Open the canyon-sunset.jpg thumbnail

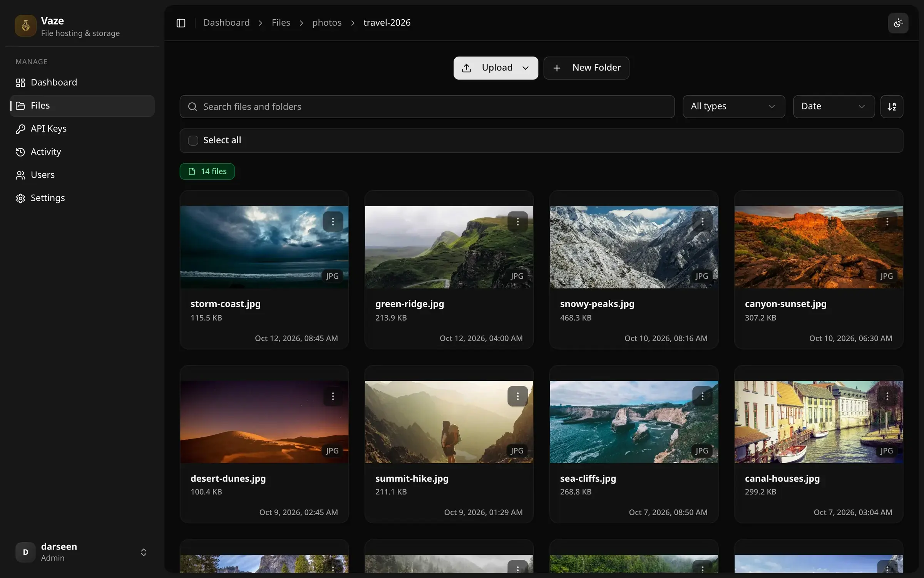pyautogui.click(x=819, y=247)
